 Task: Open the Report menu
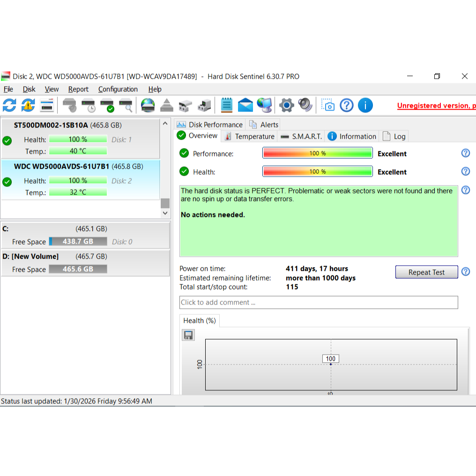(x=78, y=89)
